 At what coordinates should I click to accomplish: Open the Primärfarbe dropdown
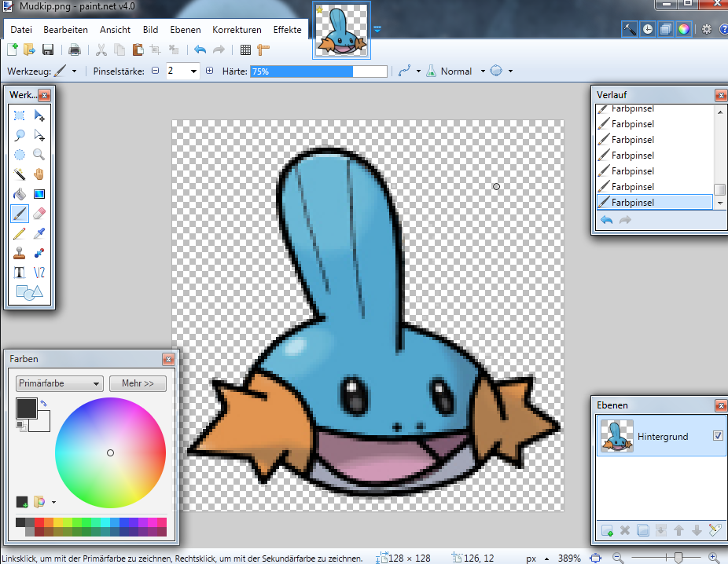[x=59, y=383]
